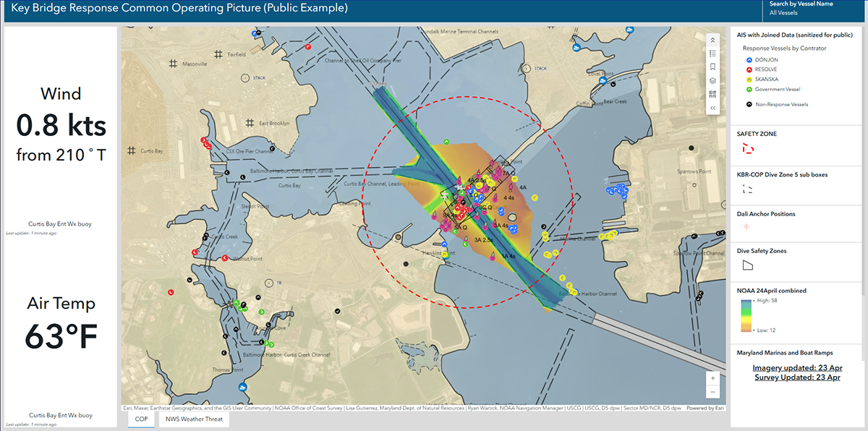
Task: Click the red RESOLVE legend symbol
Action: coord(748,69)
